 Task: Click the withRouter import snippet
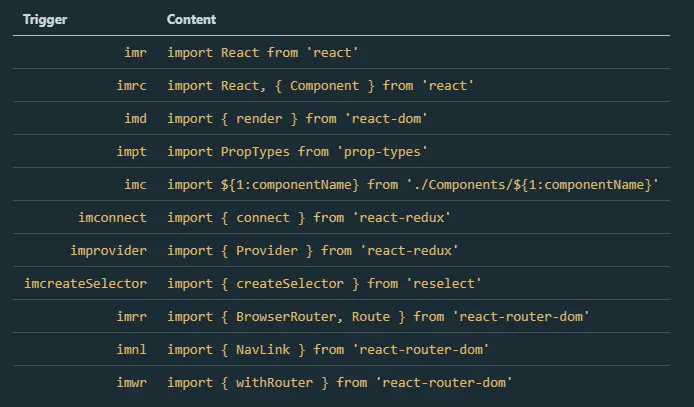coord(341,382)
